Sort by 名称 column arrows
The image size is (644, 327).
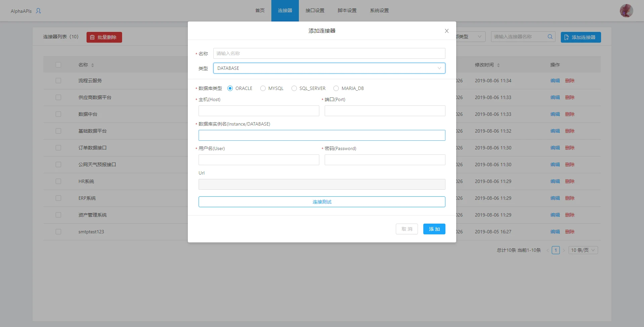93,65
